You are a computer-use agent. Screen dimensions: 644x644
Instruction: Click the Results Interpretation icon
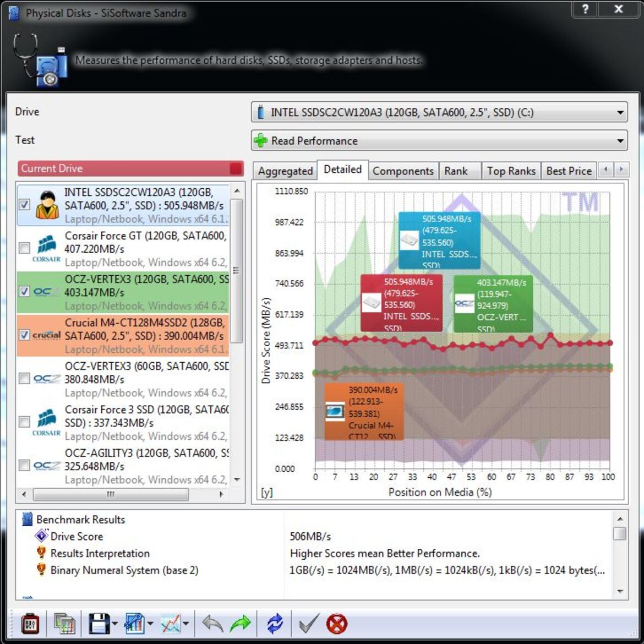point(41,553)
